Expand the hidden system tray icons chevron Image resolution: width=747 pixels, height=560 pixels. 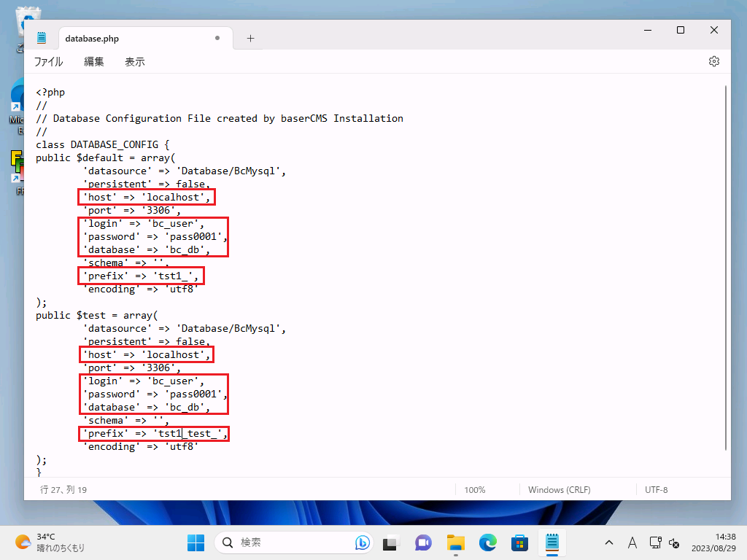coord(609,542)
